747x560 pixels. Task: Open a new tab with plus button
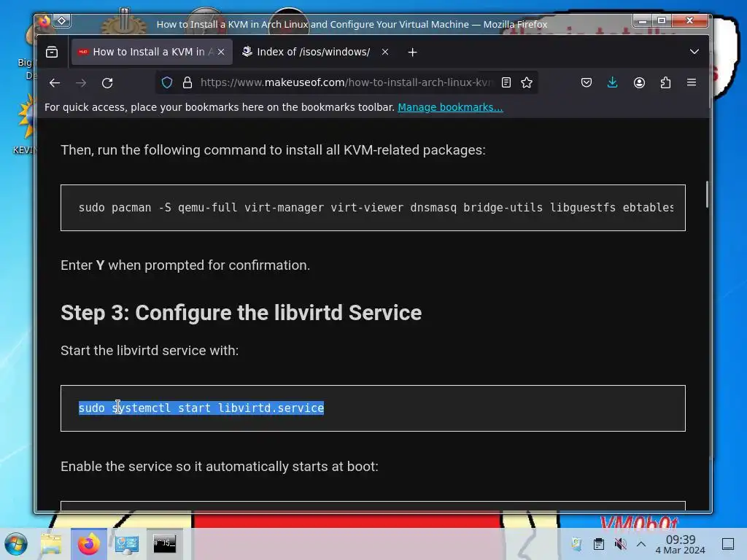[x=413, y=52]
